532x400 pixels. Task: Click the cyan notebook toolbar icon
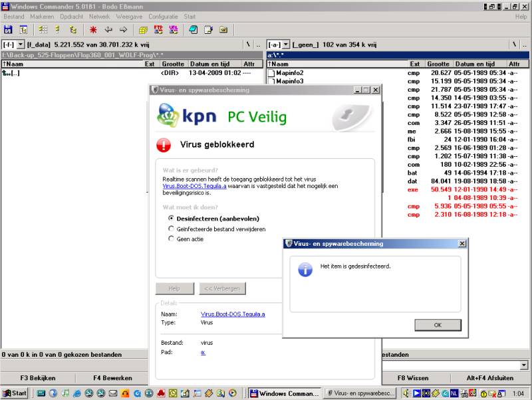[x=194, y=30]
